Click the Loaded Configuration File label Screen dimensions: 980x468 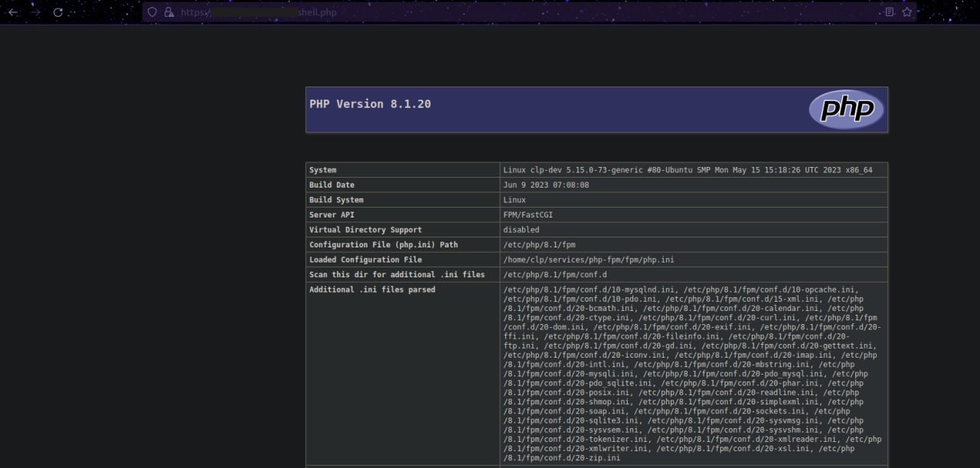365,260
